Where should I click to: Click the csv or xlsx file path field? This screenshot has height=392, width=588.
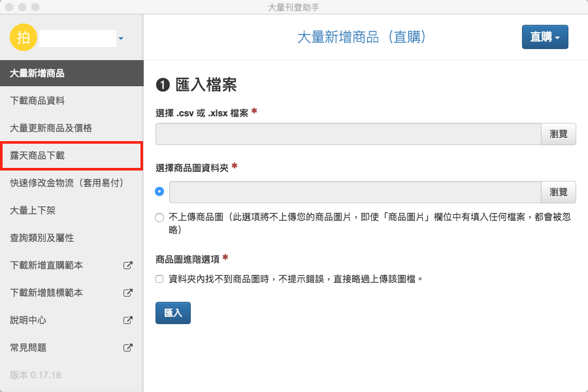point(348,134)
